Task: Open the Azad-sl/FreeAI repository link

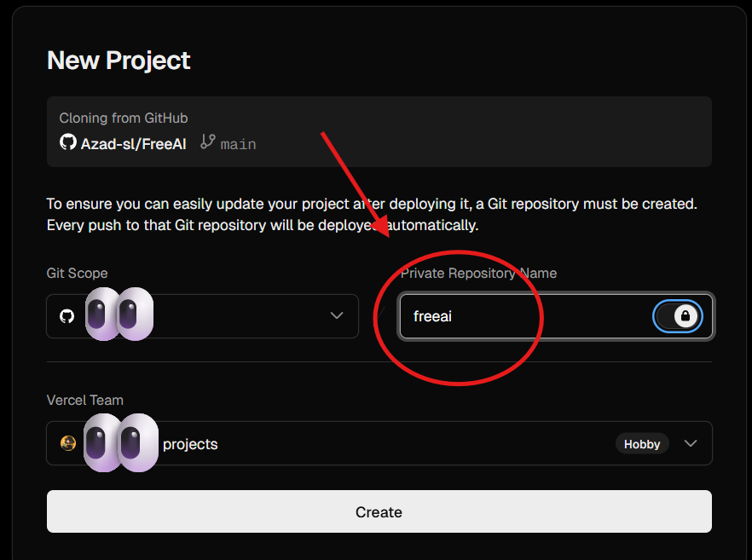Action: point(133,144)
